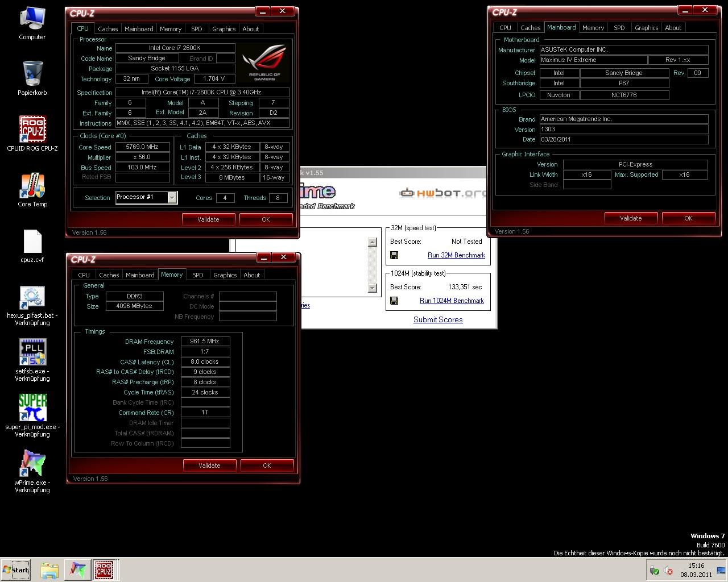The width and height of the screenshot is (728, 582).
Task: Click wPrime scrollbar down arrow
Action: (x=373, y=288)
